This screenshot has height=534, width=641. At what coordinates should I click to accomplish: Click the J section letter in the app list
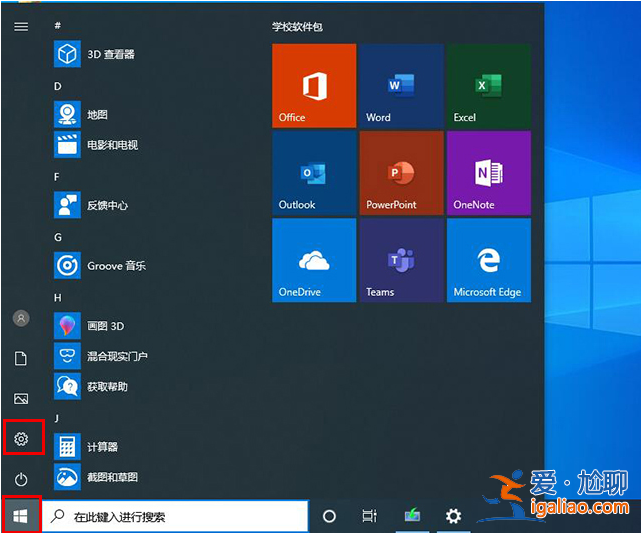(57, 418)
